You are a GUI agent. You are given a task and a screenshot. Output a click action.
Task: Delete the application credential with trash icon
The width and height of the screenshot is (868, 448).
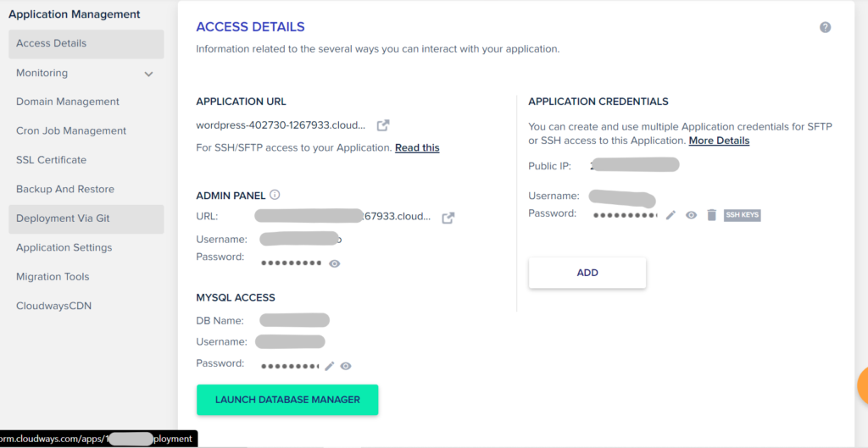coord(712,215)
